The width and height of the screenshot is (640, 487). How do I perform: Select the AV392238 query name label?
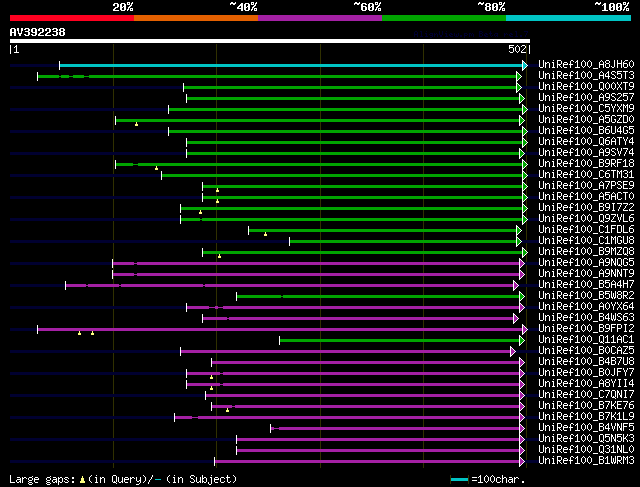point(38,32)
